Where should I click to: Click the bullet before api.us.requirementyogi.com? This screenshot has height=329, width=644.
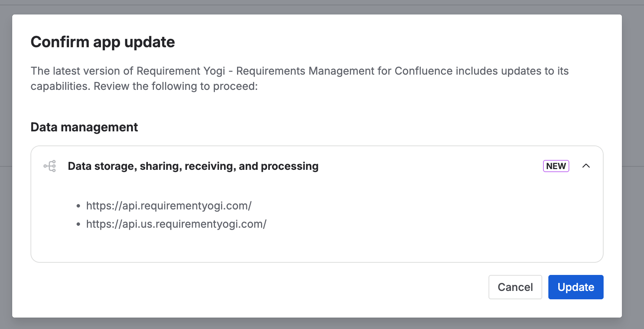tap(78, 224)
